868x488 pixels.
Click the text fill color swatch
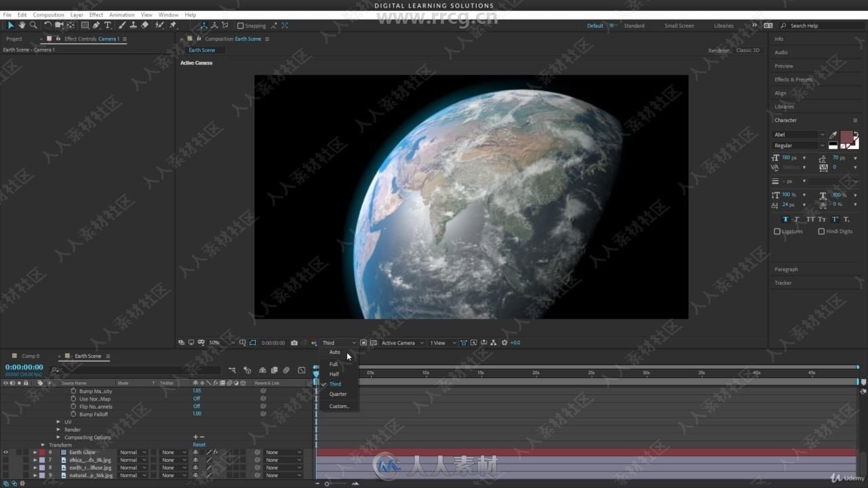tap(846, 137)
